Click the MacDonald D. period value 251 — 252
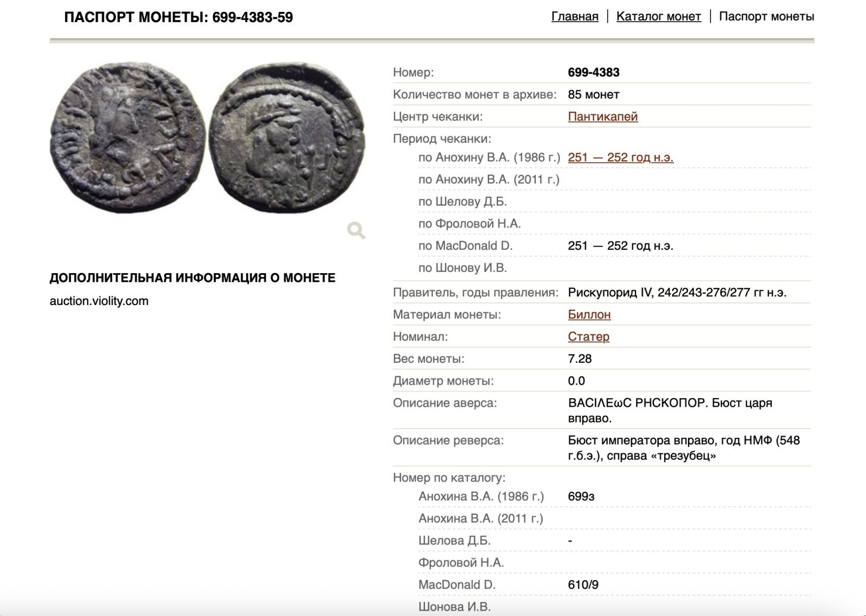 [620, 246]
